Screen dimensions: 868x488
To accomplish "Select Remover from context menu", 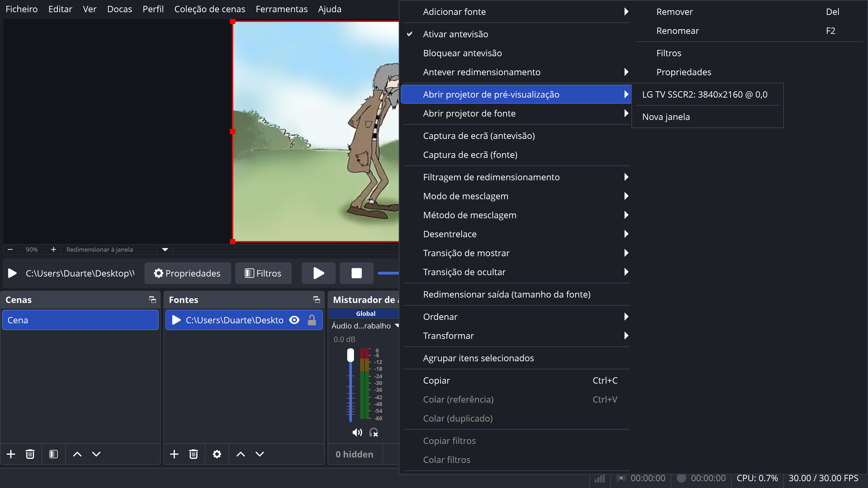I will coord(750,12).
